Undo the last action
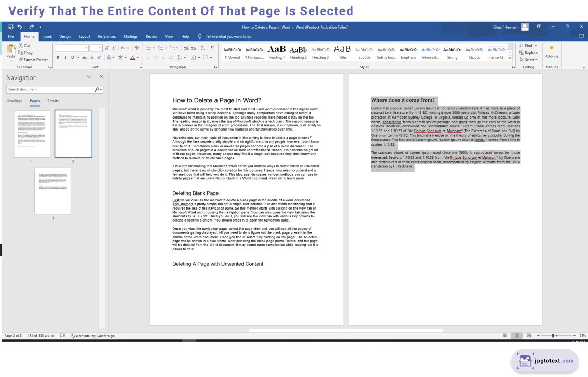This screenshot has height=377, width=588. tap(19, 27)
